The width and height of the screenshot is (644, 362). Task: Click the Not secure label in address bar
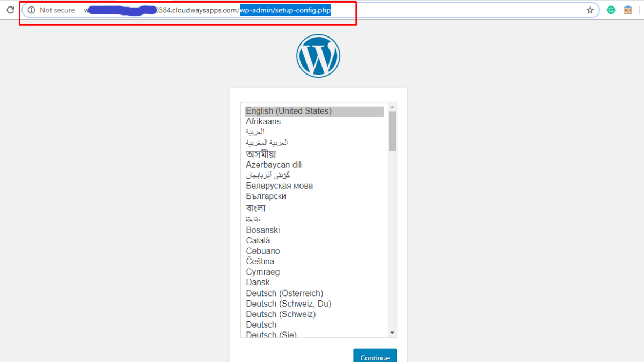57,10
